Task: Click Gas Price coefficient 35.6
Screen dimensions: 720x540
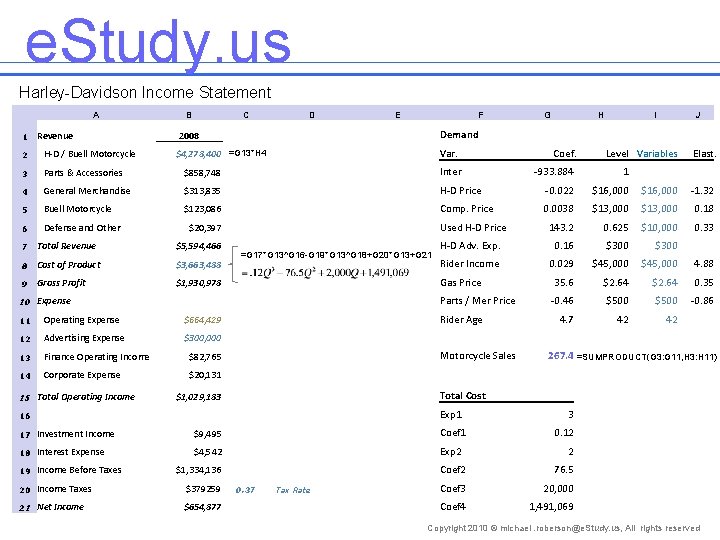Action: [x=563, y=282]
